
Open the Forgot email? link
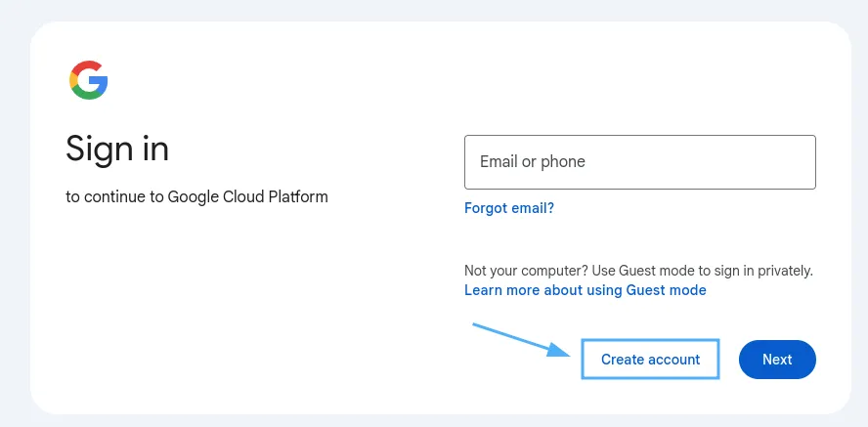(x=509, y=208)
